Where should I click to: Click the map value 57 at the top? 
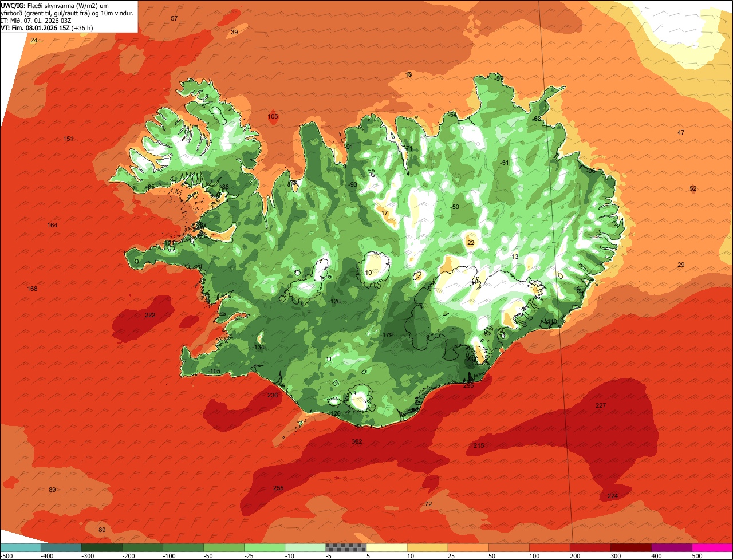(174, 19)
